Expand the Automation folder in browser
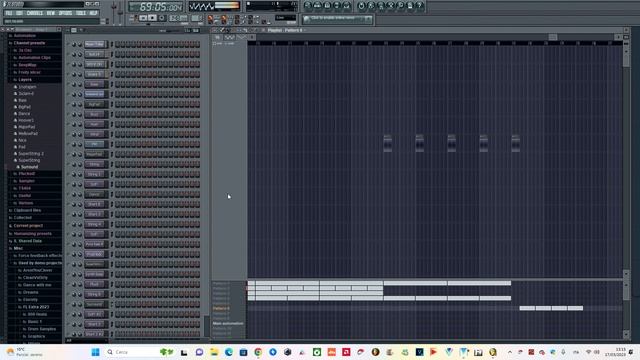Screen dimensions: 640x360 pos(24,36)
